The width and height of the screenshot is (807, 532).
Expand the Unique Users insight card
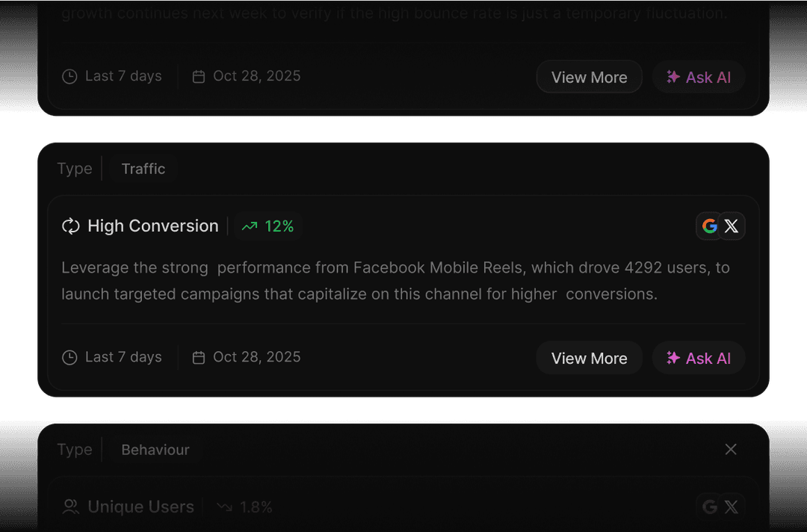403,507
